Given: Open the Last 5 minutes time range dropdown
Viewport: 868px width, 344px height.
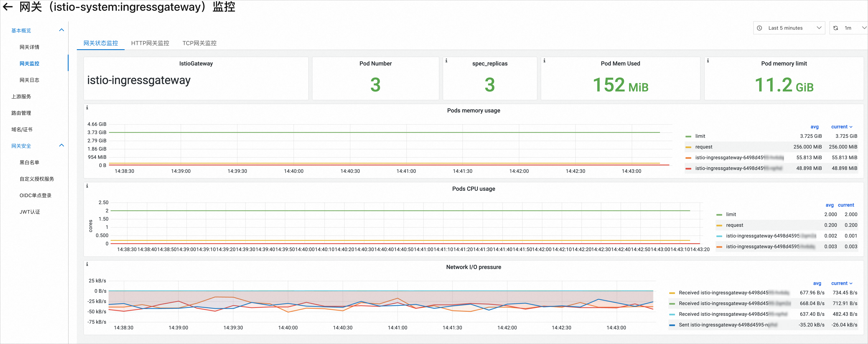Looking at the screenshot, I should [789, 28].
